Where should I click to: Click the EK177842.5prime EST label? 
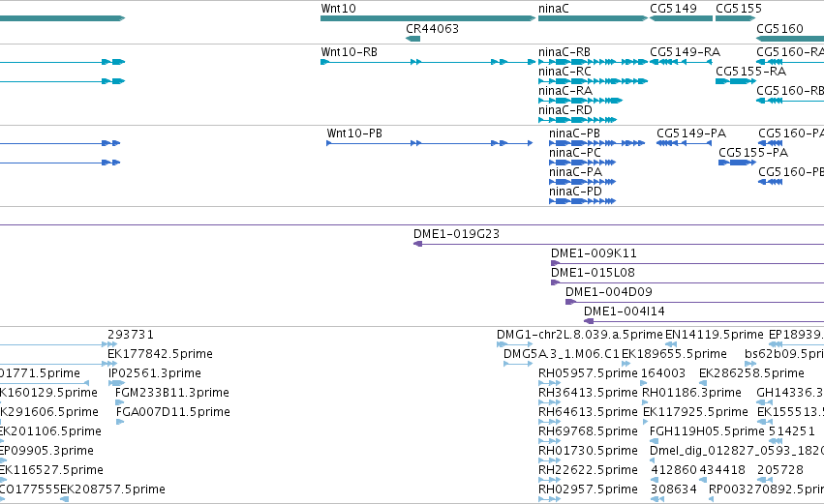[x=160, y=354]
